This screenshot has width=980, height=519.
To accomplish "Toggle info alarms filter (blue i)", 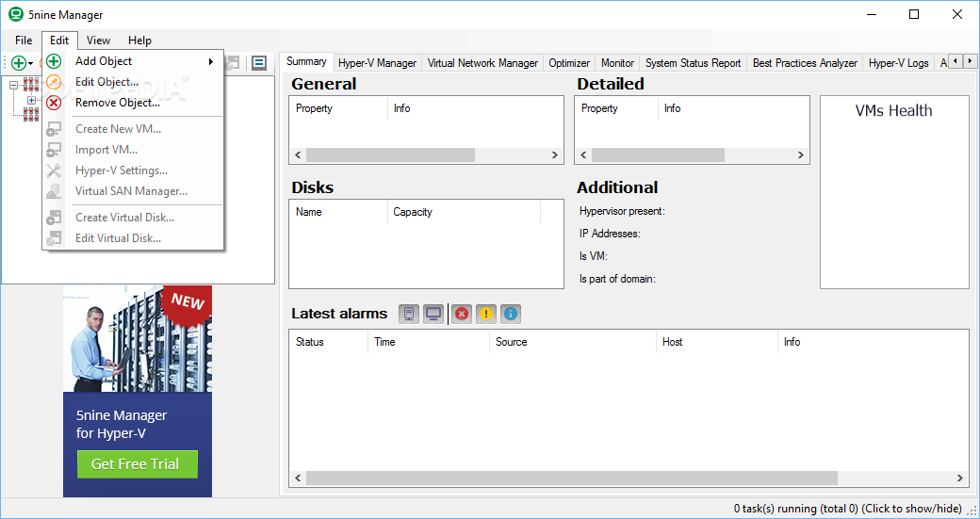I will click(511, 315).
